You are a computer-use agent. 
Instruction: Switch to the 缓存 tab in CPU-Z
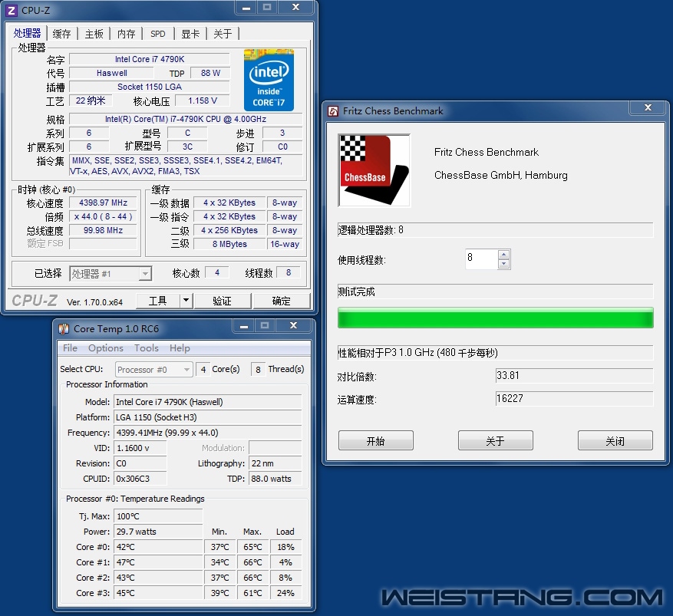61,34
